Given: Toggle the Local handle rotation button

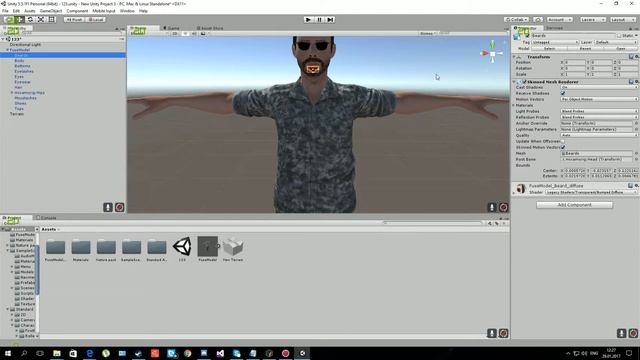Looking at the screenshot, I should tap(96, 20).
